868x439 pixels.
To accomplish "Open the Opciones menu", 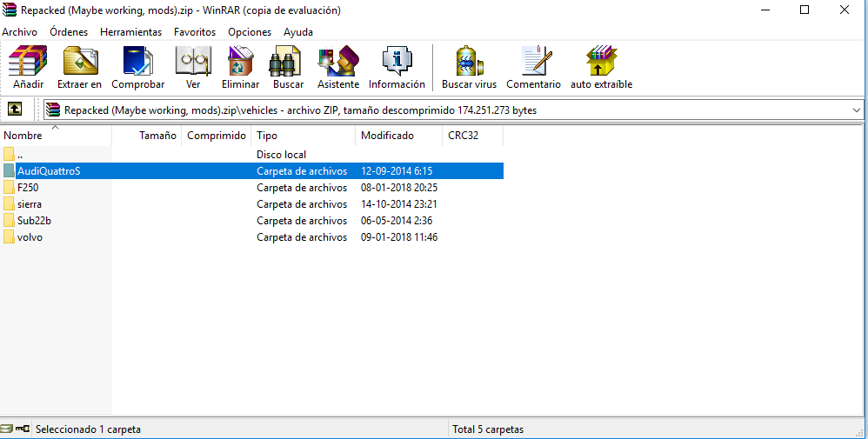I will pos(250,32).
